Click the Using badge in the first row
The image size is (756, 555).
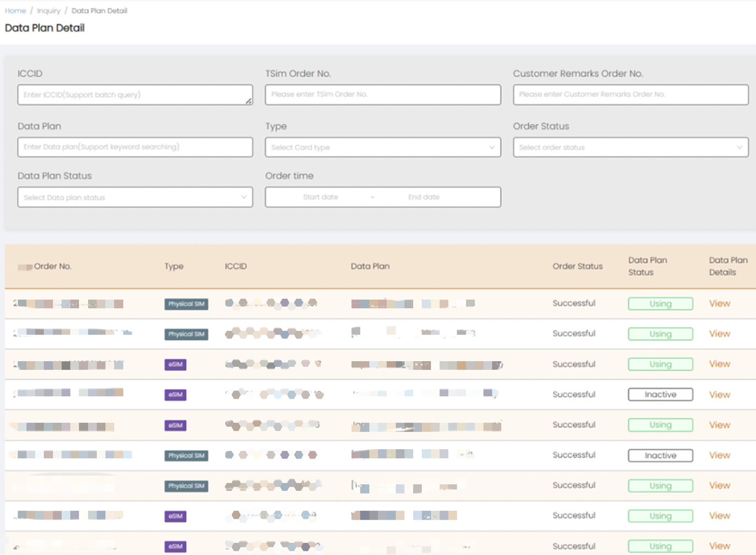(660, 304)
